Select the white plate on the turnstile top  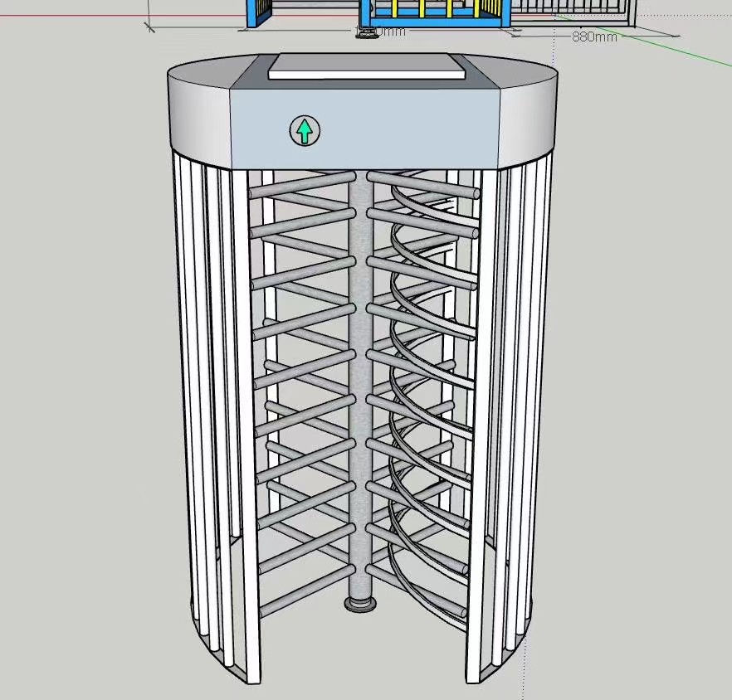(367, 66)
